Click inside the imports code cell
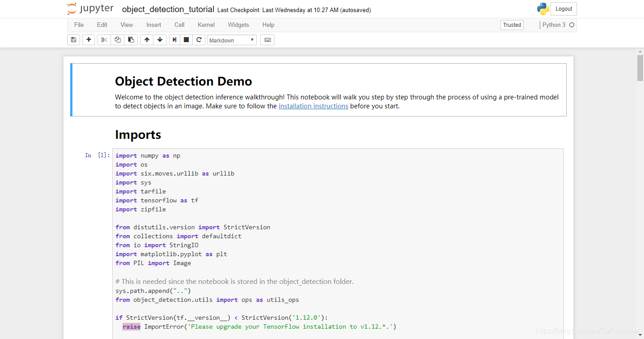 [x=338, y=244]
